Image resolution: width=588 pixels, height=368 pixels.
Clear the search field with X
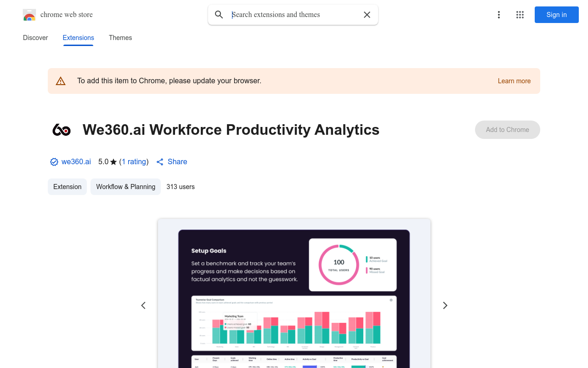(367, 15)
